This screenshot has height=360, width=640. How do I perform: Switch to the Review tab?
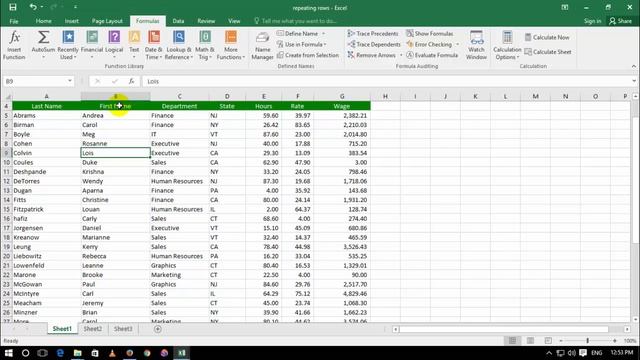point(206,21)
